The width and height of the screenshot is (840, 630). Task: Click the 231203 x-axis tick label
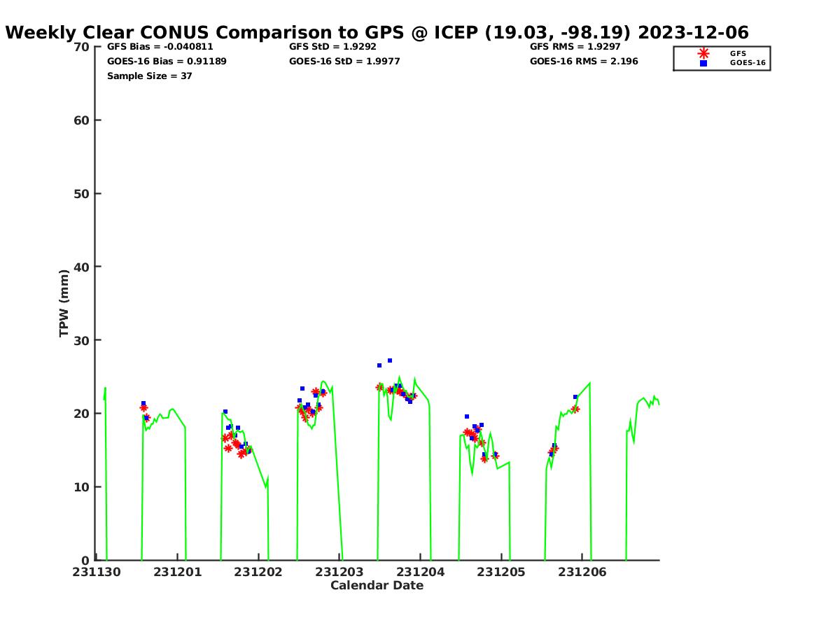tap(339, 573)
